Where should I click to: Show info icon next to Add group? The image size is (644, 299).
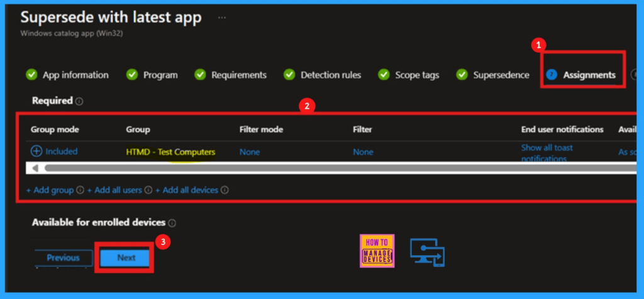[80, 190]
